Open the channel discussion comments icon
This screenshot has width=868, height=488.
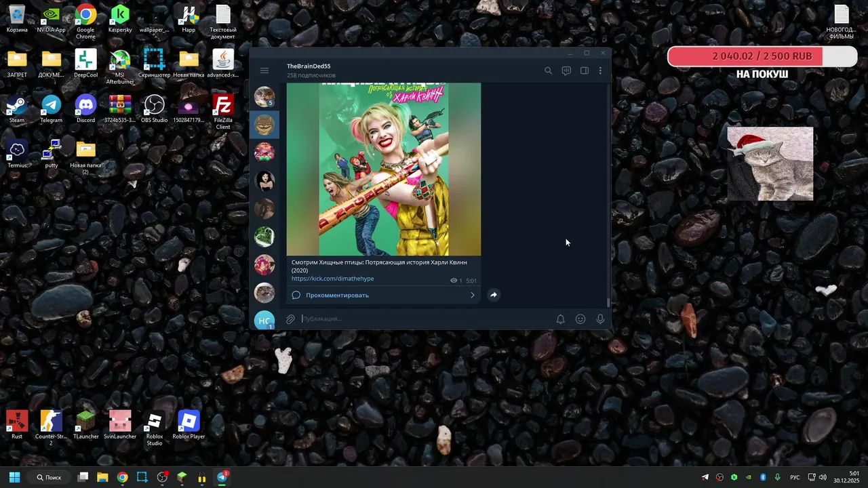tap(566, 70)
